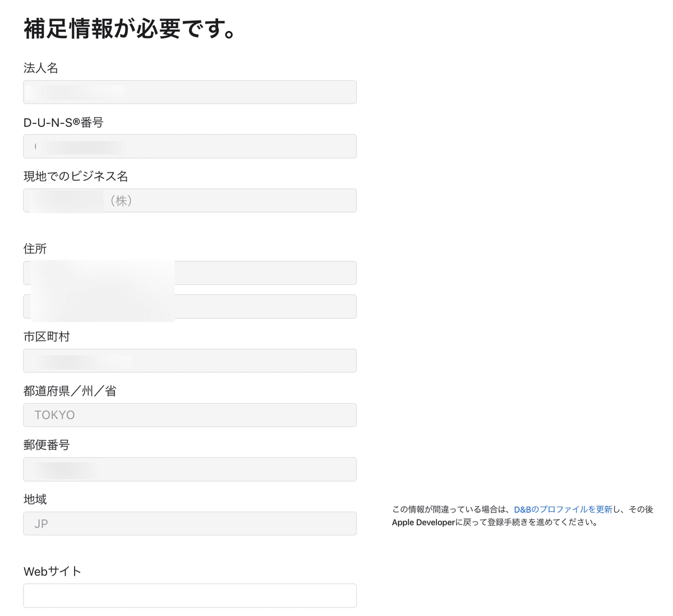Screen dimensions: 673x616
Task: Click the 法人名 input field
Action: click(x=190, y=92)
